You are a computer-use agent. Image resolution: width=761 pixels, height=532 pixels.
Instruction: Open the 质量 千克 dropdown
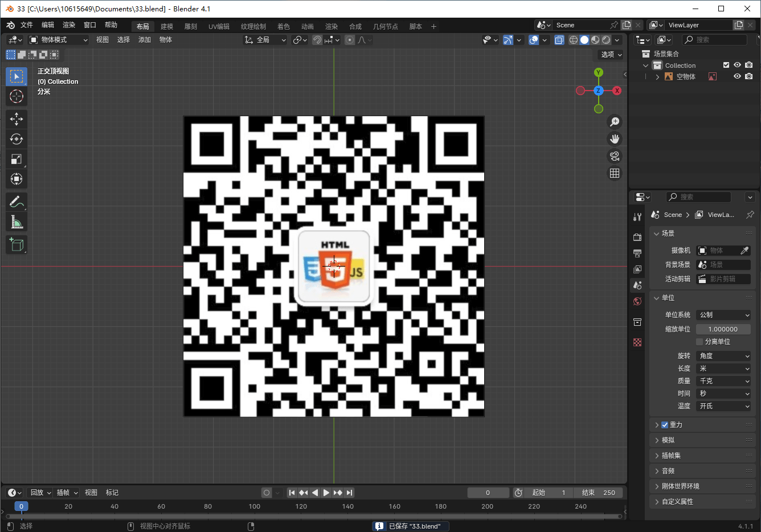click(x=723, y=381)
